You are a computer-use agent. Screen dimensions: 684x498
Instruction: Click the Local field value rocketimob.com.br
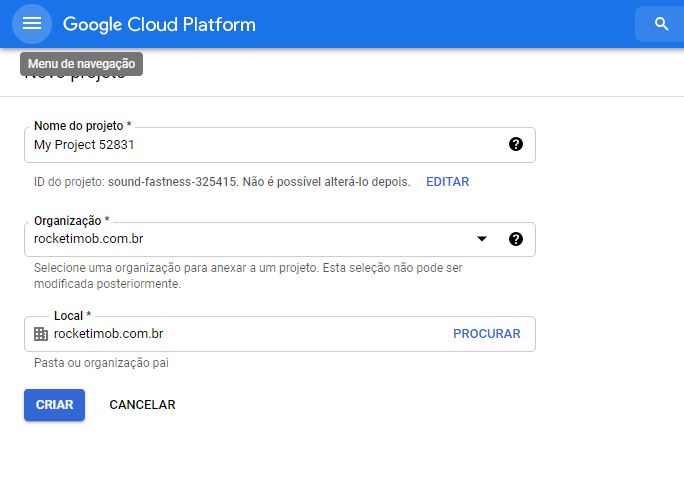[x=108, y=334]
